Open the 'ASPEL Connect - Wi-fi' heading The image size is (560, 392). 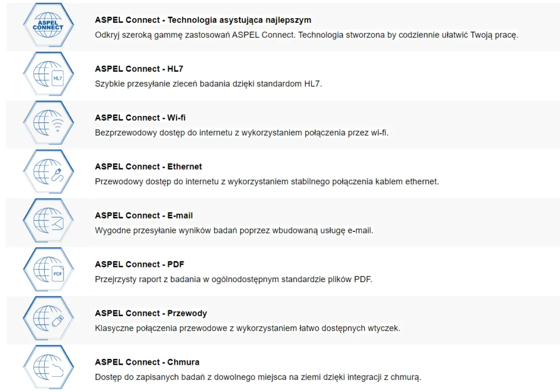(x=140, y=118)
